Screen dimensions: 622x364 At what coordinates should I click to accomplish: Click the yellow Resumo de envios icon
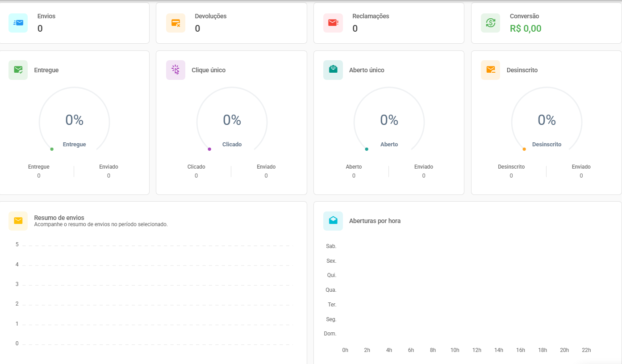pos(18,221)
